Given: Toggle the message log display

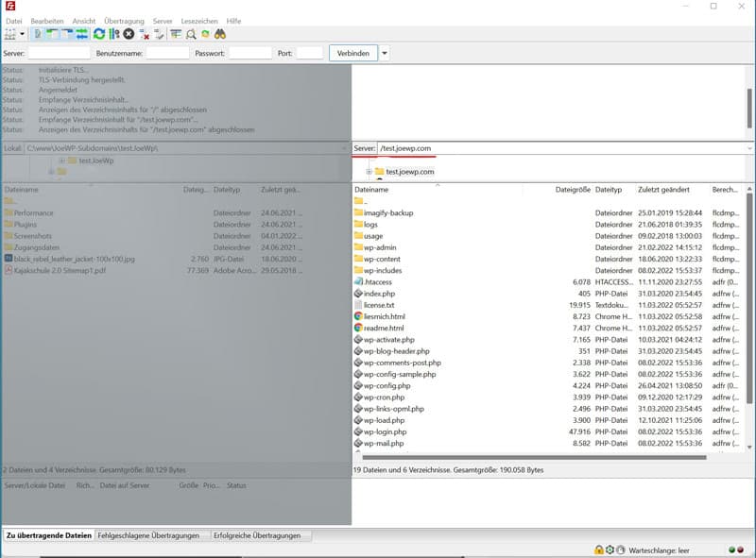Looking at the screenshot, I should (38, 34).
